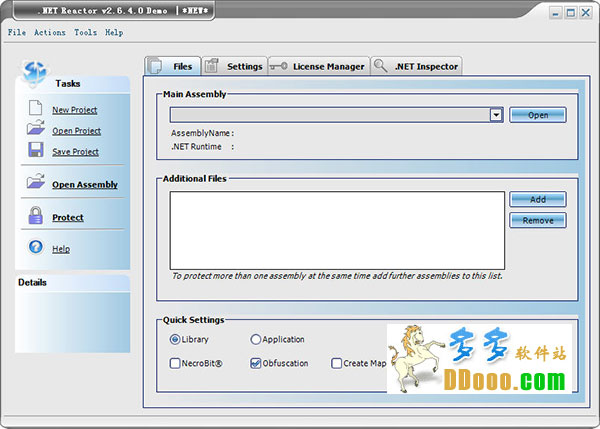Click the Save Project floppy disk icon
Viewport: 600px width, 429px height.
pos(36,150)
